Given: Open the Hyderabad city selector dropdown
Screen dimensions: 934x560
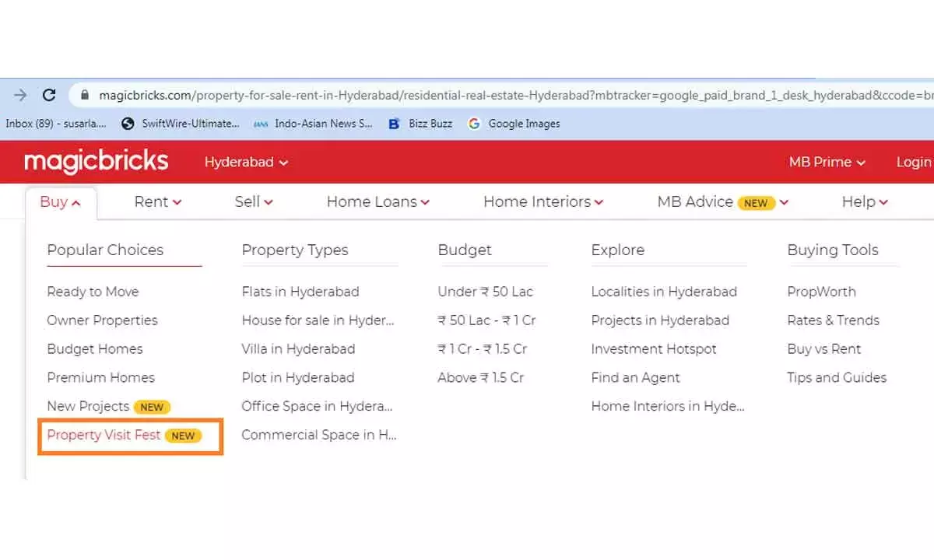Looking at the screenshot, I should point(245,162).
